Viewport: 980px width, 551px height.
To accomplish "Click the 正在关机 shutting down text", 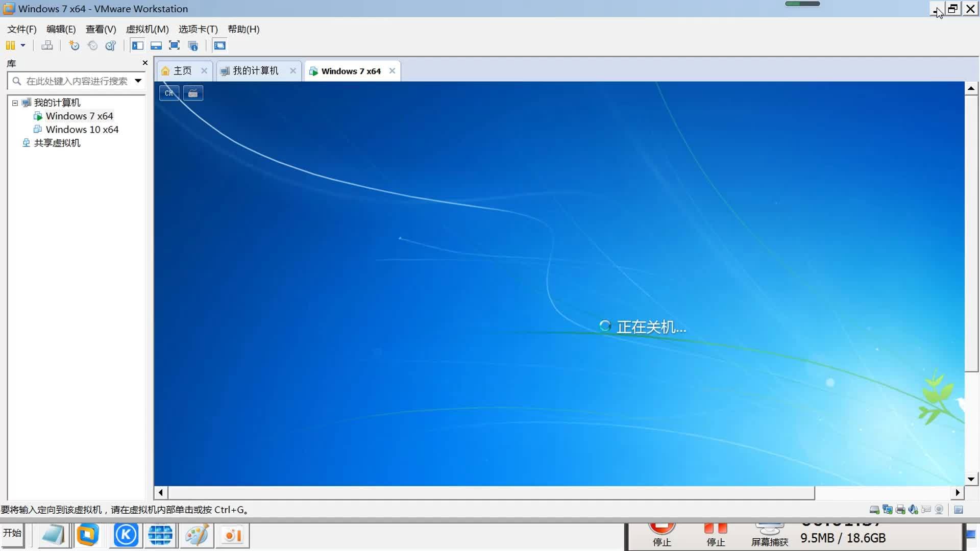I will (x=651, y=327).
